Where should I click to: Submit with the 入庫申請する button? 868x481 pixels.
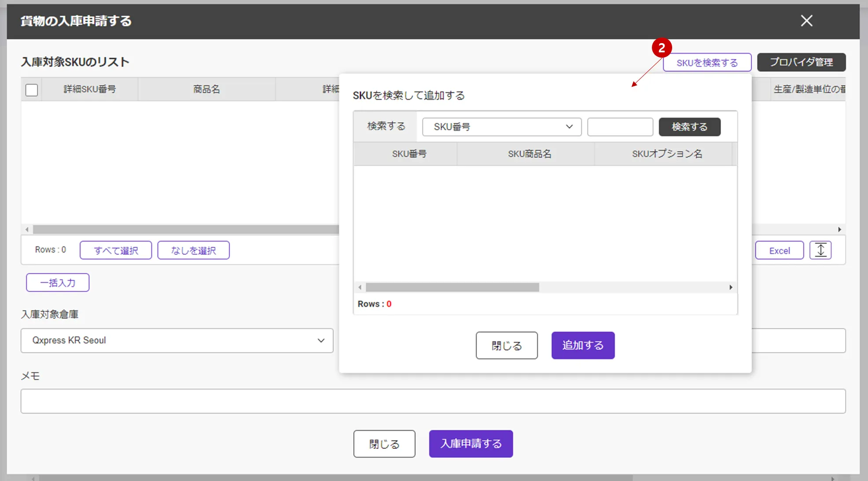pos(471,444)
